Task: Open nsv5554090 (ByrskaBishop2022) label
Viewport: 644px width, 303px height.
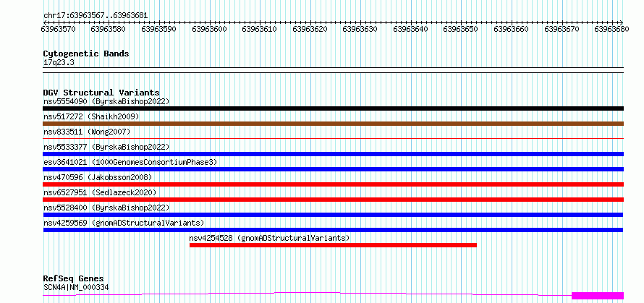Action: [106, 101]
